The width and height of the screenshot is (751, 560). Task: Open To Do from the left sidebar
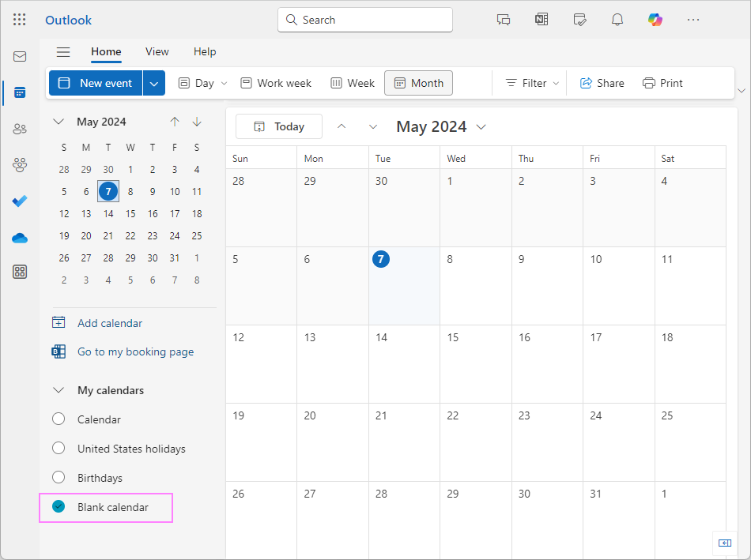pyautogui.click(x=20, y=201)
